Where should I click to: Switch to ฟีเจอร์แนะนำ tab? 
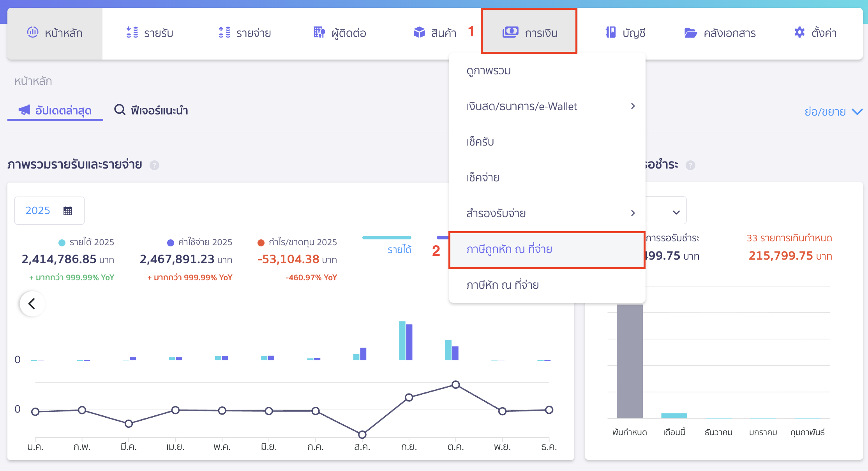click(x=151, y=111)
